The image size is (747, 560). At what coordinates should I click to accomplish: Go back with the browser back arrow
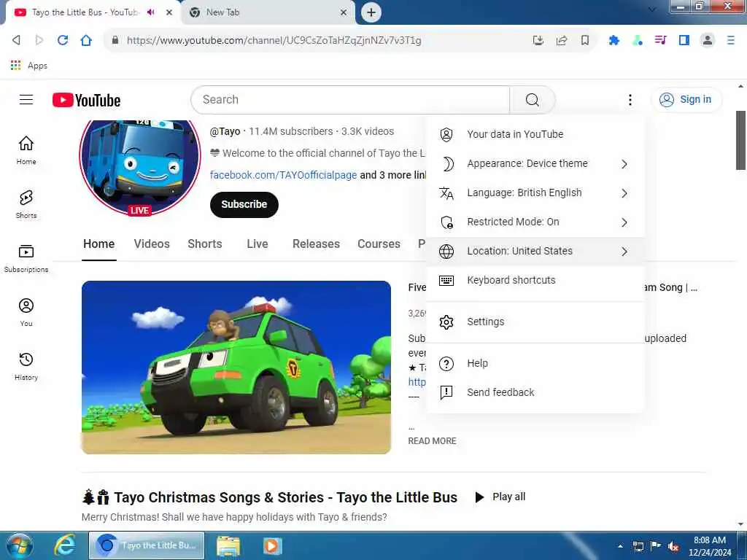pos(16,40)
